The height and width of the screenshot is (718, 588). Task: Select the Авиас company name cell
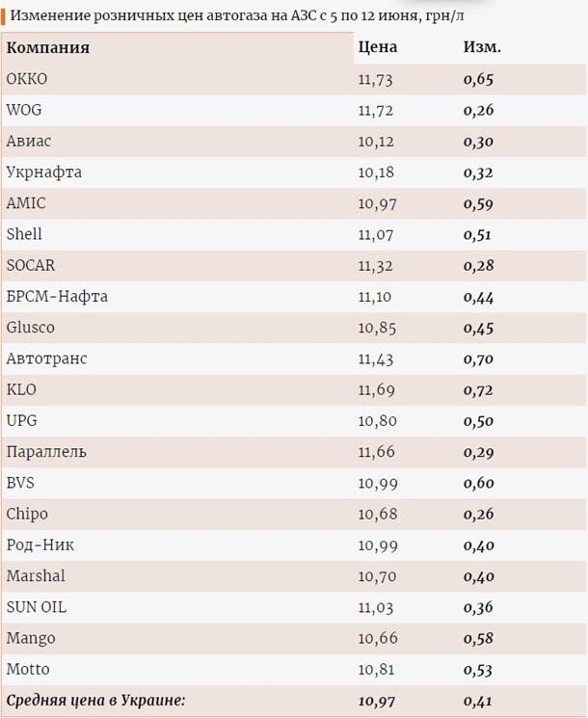[x=29, y=142]
